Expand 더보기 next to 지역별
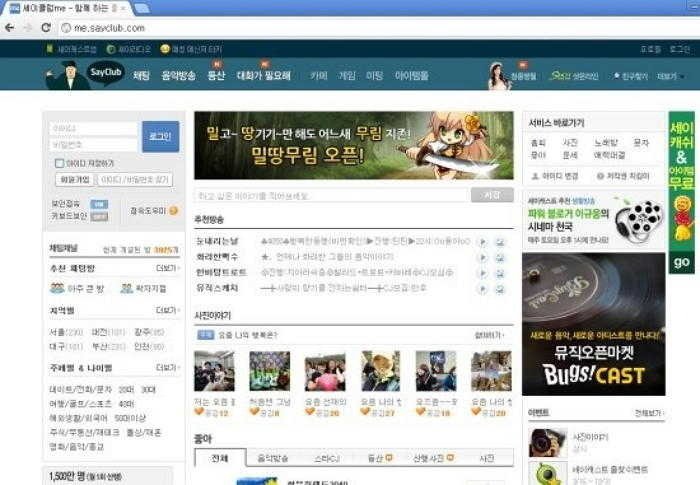 [167, 311]
